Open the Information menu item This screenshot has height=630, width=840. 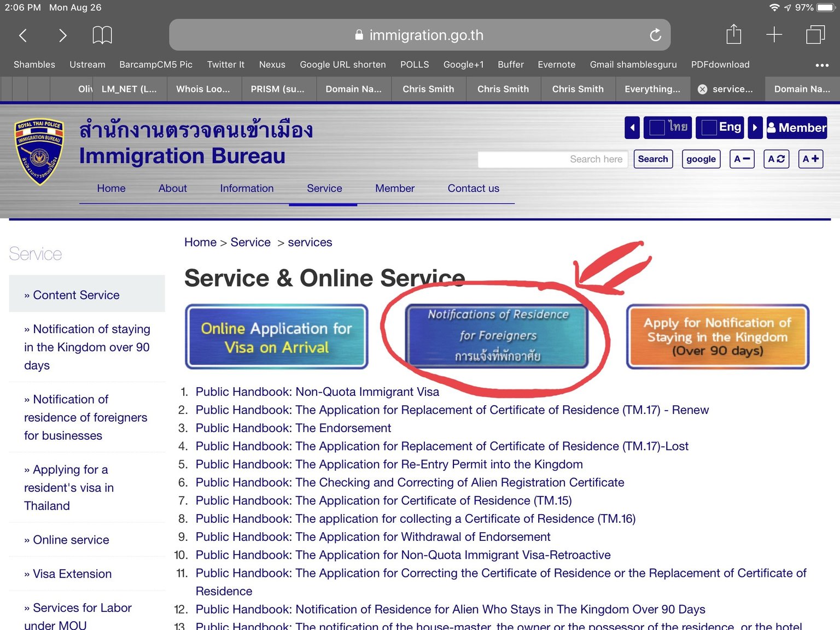click(247, 188)
